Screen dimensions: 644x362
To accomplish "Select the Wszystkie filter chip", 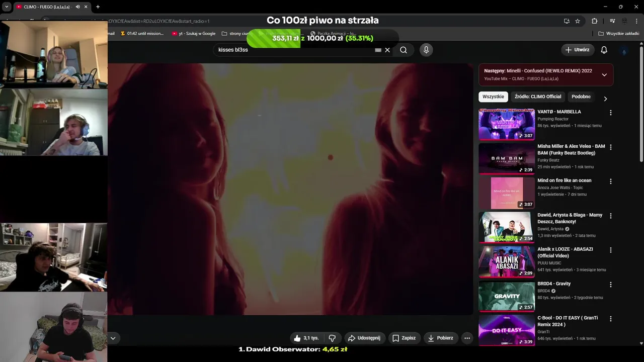I will tap(493, 97).
